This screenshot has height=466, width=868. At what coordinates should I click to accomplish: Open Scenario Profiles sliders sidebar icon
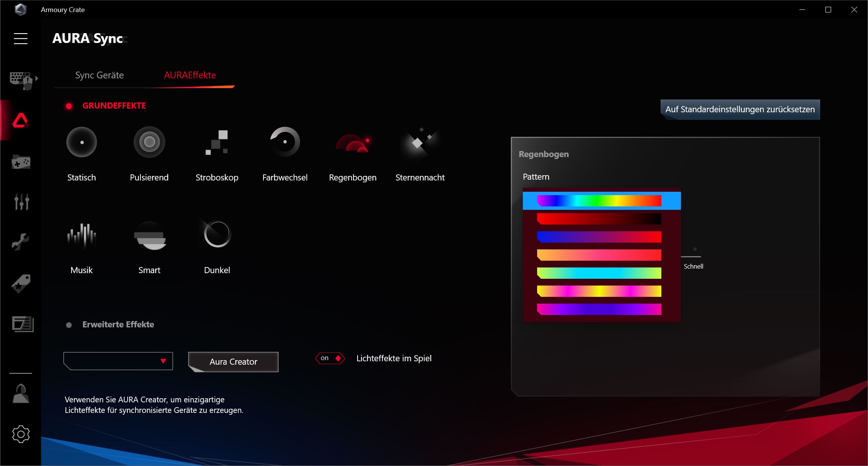(x=21, y=202)
